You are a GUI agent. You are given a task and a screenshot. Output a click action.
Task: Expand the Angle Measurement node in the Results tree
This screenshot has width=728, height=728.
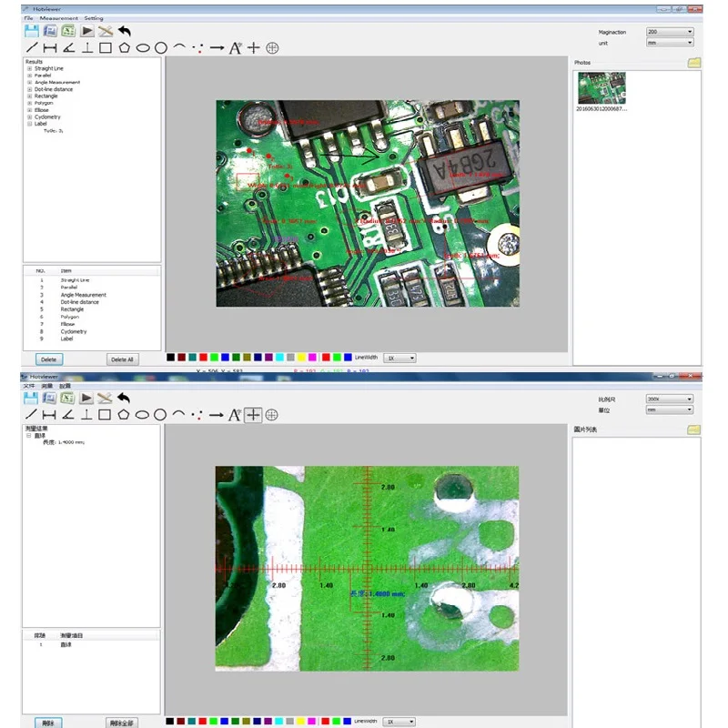(x=30, y=82)
